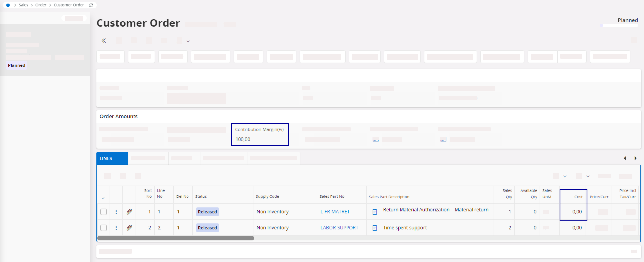Check the checkbox for line LABOR-SUPPORT
644x262 pixels.
(103, 228)
